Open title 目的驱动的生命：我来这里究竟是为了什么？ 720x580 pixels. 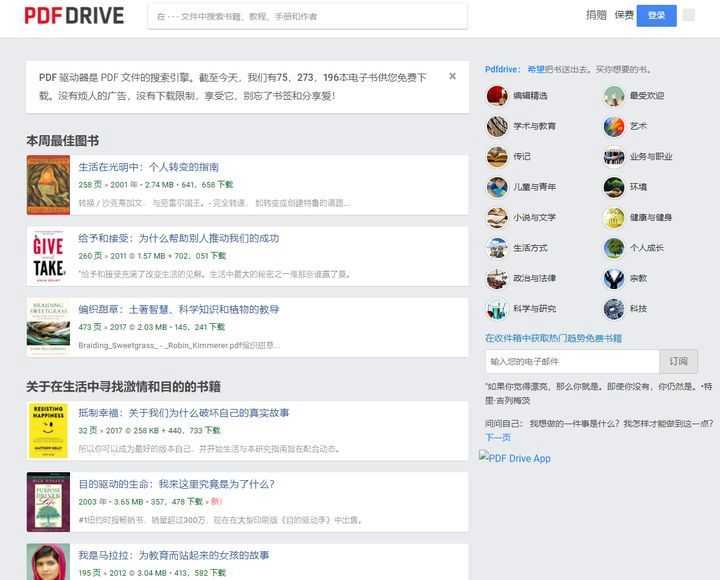point(176,484)
